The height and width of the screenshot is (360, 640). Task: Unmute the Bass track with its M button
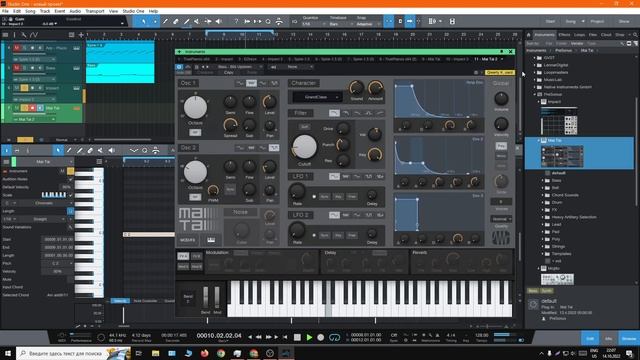tap(17, 68)
